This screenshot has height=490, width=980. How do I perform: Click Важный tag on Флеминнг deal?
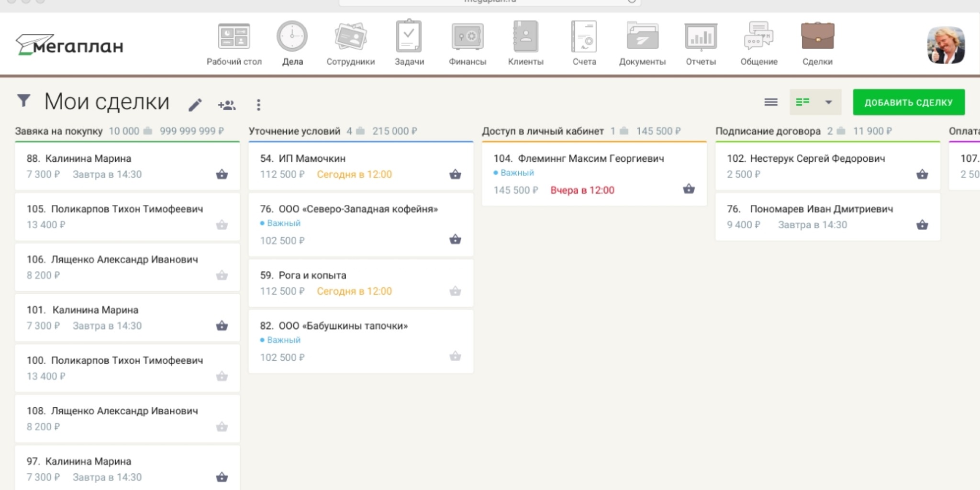click(514, 173)
